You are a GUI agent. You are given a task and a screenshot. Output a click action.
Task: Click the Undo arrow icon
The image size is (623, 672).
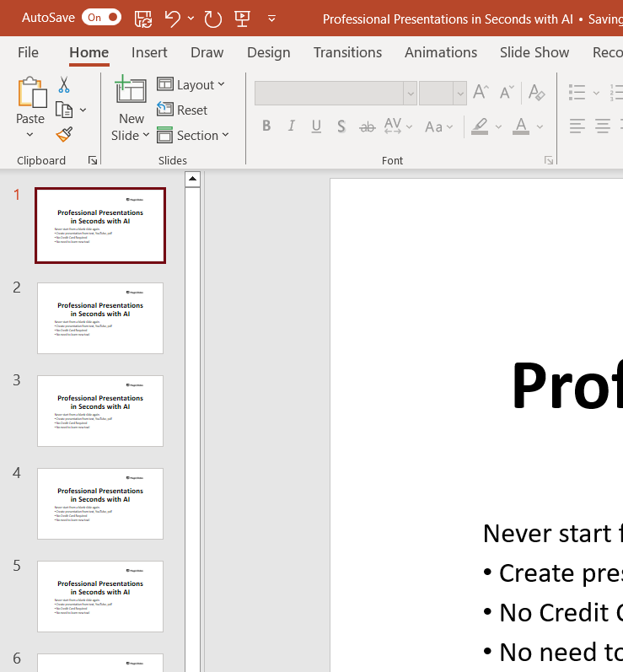pos(172,18)
